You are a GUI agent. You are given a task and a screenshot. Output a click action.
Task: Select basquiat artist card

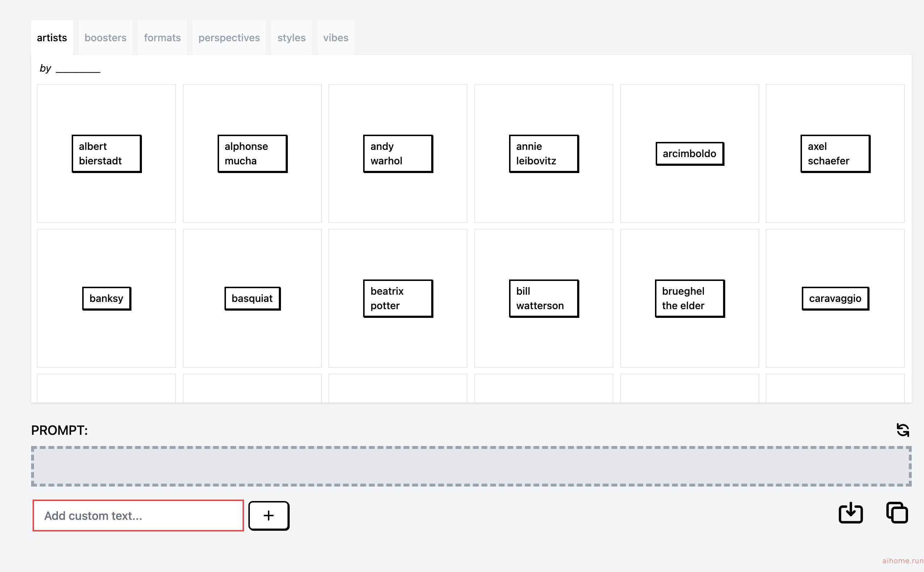pyautogui.click(x=252, y=298)
